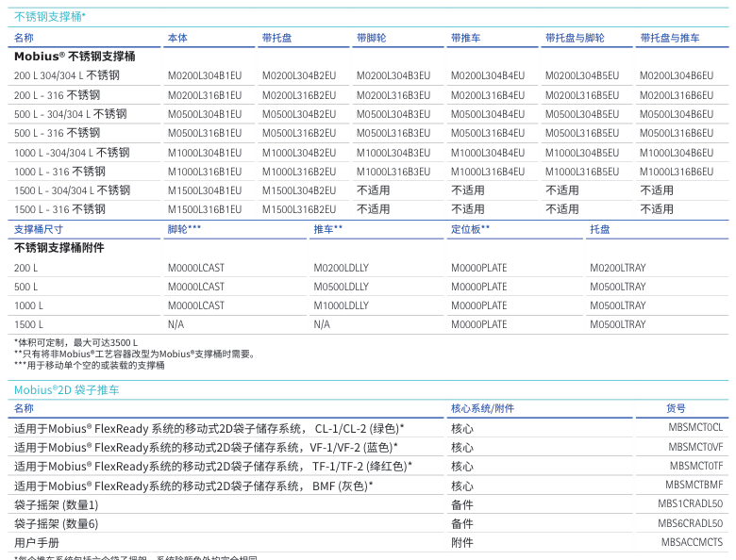Select the 核心系统/附件 column header

tap(482, 408)
